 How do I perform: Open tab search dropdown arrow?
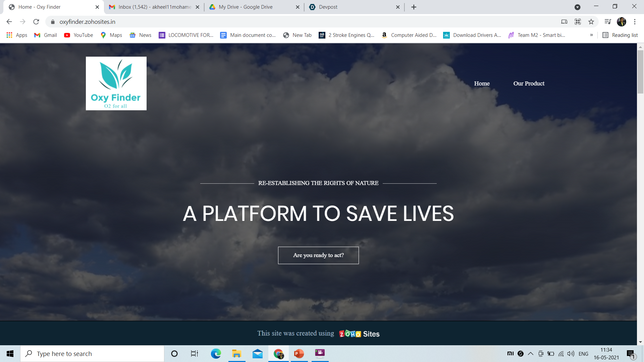click(x=577, y=7)
